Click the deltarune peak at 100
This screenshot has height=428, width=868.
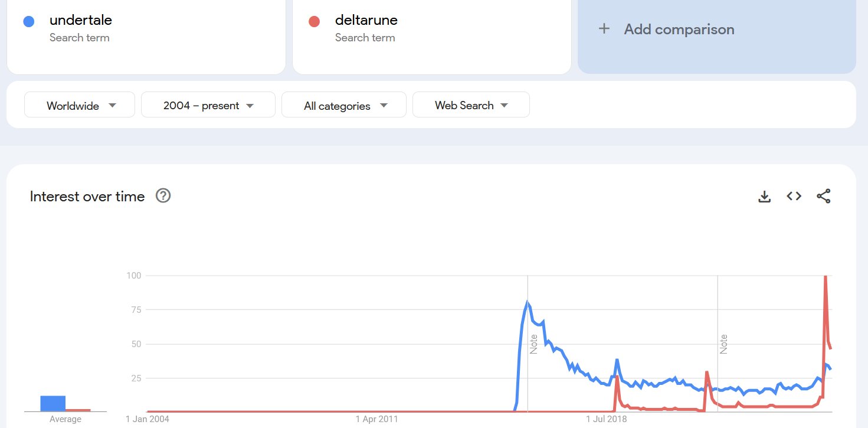click(x=825, y=277)
